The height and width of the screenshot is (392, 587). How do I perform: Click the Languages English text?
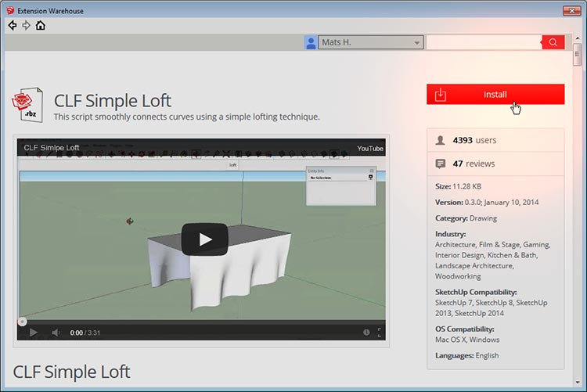(466, 355)
